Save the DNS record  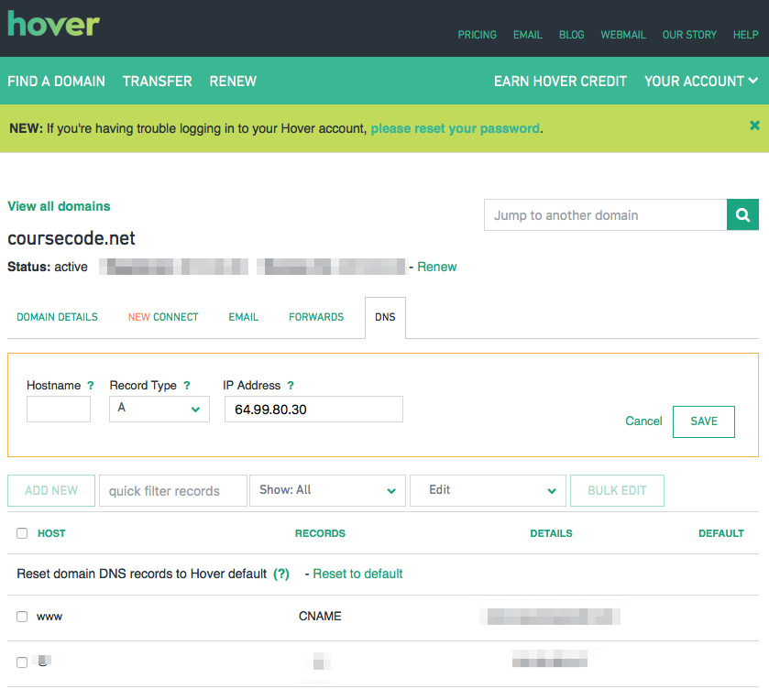pos(704,421)
